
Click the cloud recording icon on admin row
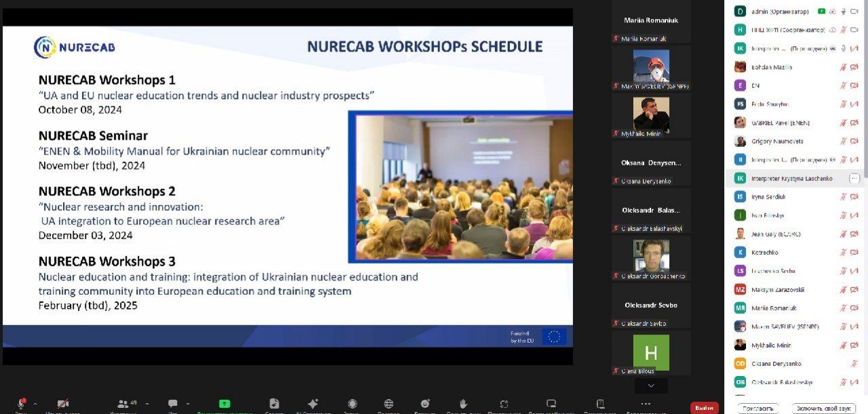[832, 11]
